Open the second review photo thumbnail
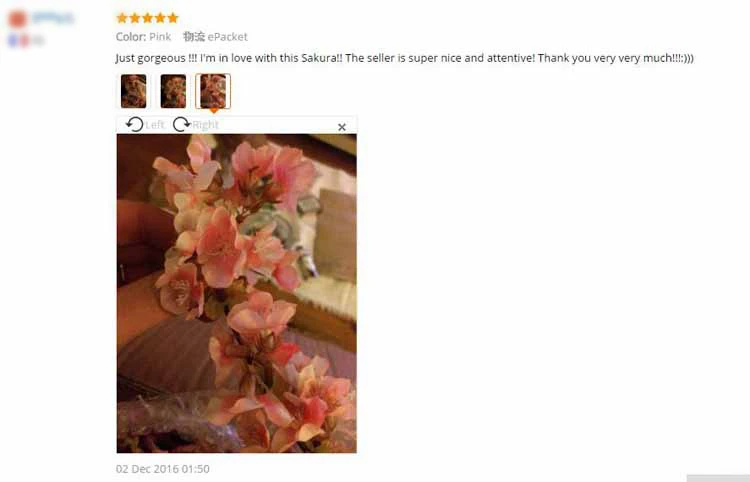The image size is (750, 482). coord(173,91)
